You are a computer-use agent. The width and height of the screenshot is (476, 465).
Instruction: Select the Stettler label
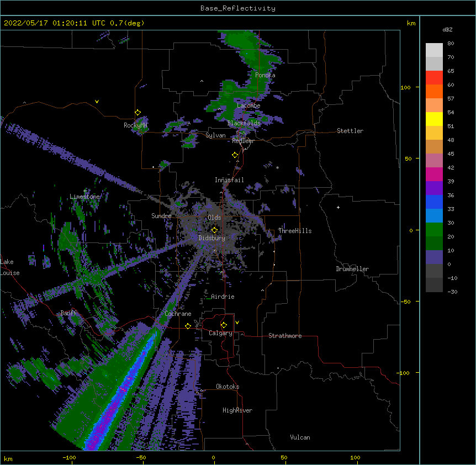(350, 131)
